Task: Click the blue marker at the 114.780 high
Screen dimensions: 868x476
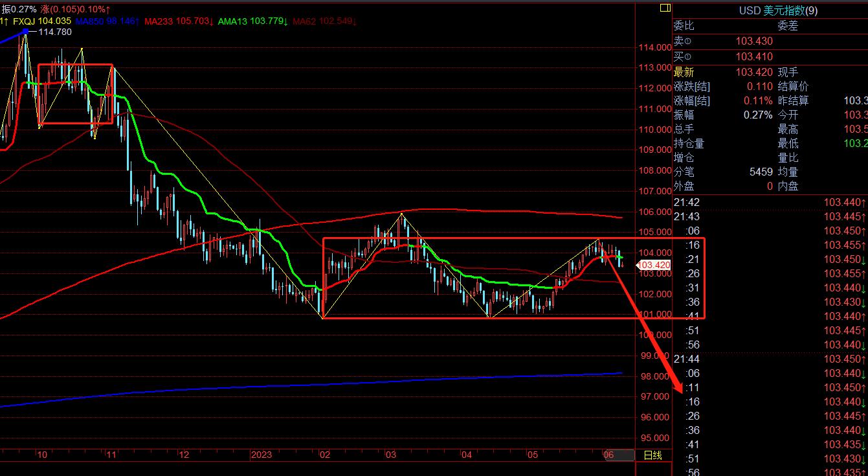Action: point(25,31)
